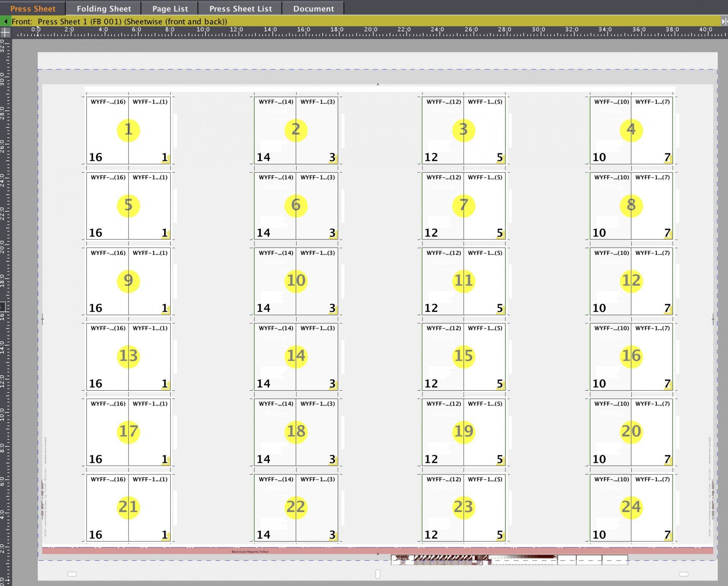Select 1-up block numbered 16

pos(631,357)
